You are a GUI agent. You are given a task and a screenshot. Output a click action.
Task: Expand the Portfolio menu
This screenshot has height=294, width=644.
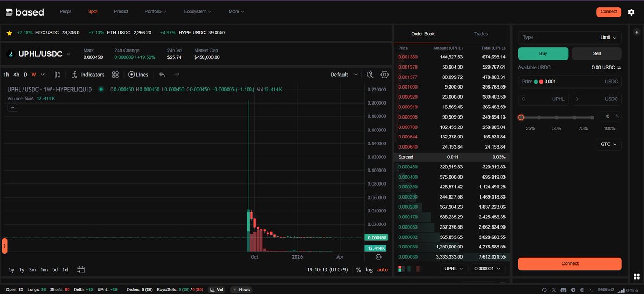tap(156, 11)
